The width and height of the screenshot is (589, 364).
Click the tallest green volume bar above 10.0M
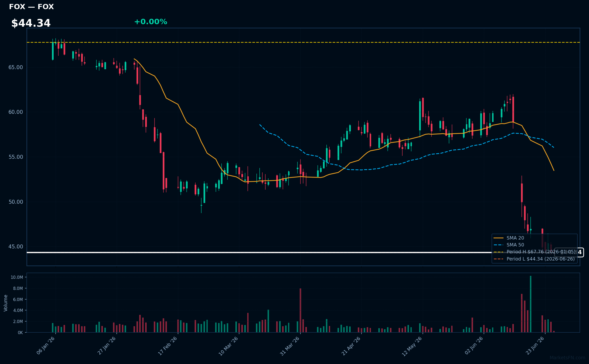pos(531,304)
